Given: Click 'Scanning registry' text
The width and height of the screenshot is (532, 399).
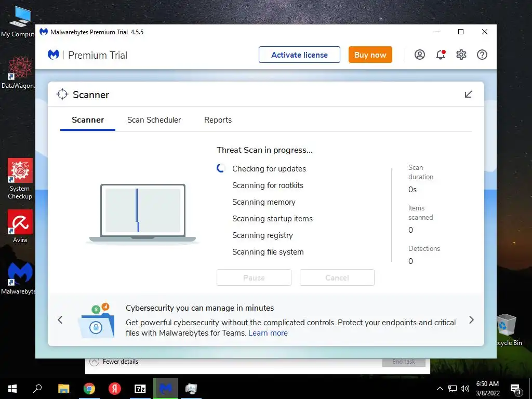Looking at the screenshot, I should tap(262, 235).
